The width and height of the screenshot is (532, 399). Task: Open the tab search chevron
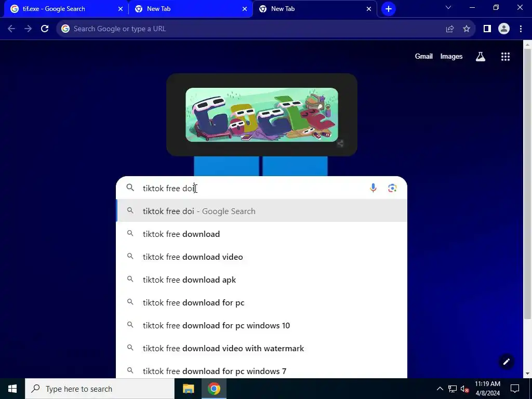point(448,7)
